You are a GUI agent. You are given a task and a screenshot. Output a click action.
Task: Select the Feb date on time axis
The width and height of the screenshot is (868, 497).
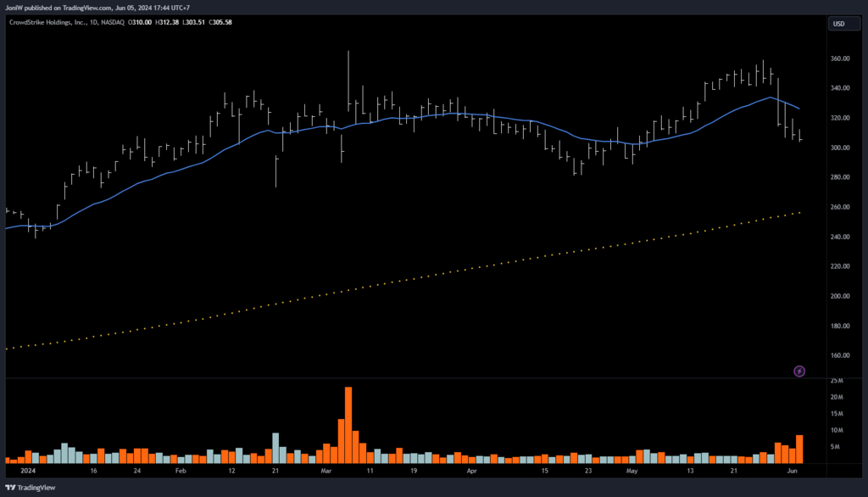179,468
